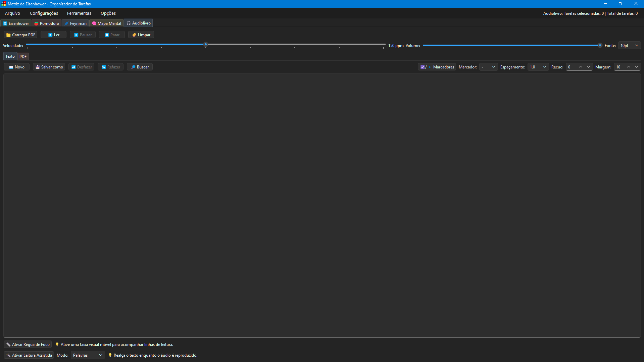Activate the Régua de Foco ruler
Image resolution: width=644 pixels, height=362 pixels.
pyautogui.click(x=28, y=345)
